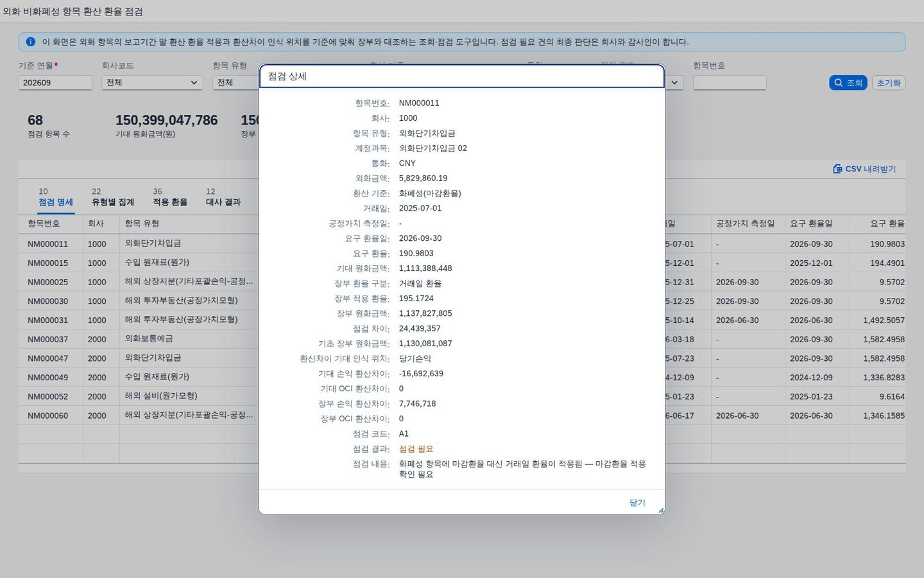Click the 점검 상세 dialog title

(x=287, y=76)
